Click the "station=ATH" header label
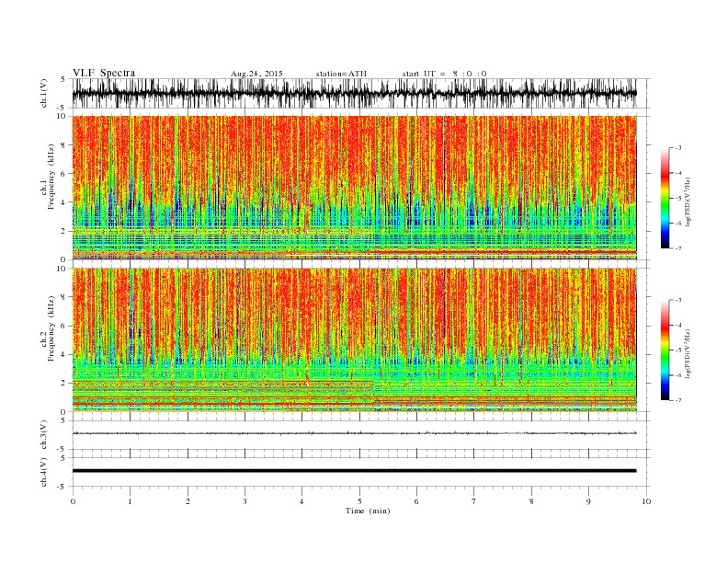The width and height of the screenshot is (728, 563). [341, 74]
